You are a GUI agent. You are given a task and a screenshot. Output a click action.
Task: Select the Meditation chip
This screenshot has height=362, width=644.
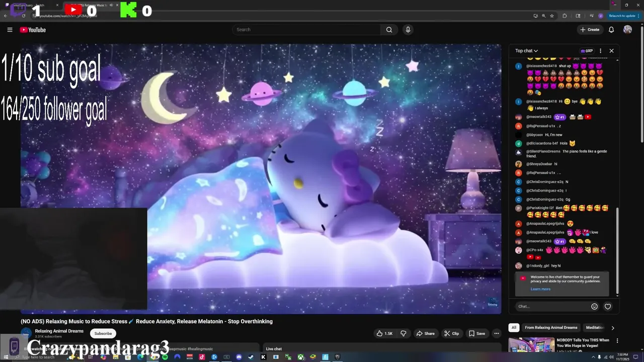pos(595,327)
